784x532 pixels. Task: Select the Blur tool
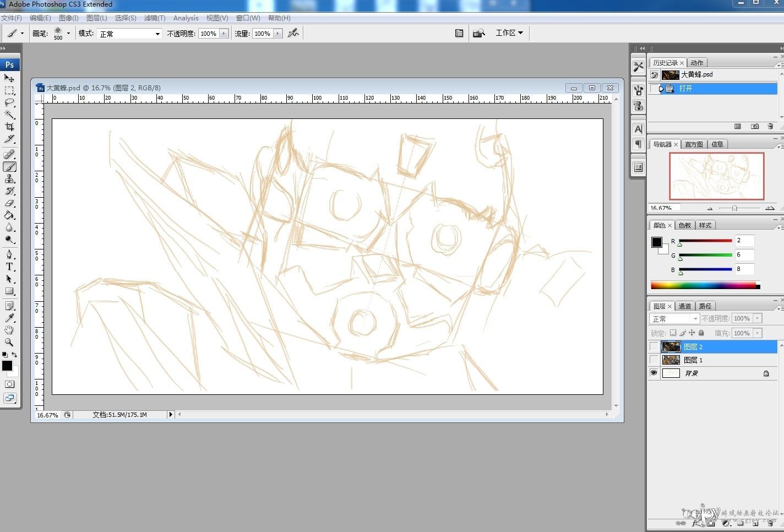tap(9, 227)
